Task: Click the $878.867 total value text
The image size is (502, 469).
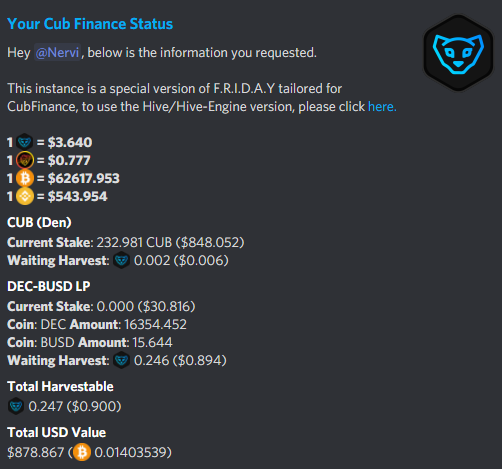Action: pyautogui.click(x=35, y=452)
